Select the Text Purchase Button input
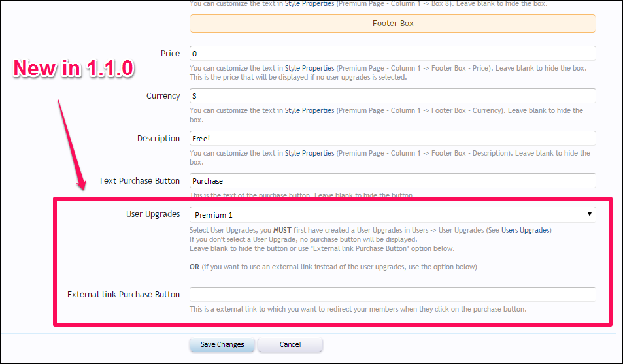The image size is (623, 364). [x=392, y=181]
